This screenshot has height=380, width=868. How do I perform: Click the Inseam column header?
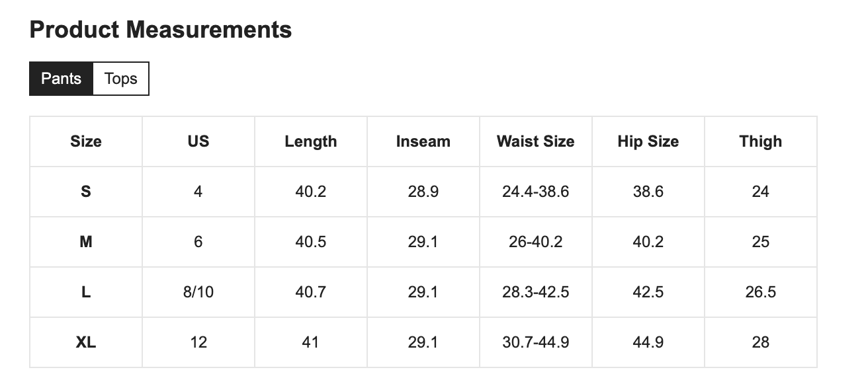423,141
